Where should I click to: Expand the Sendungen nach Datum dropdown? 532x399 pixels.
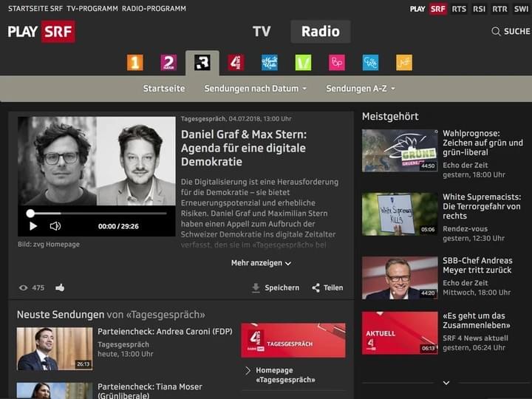point(256,89)
